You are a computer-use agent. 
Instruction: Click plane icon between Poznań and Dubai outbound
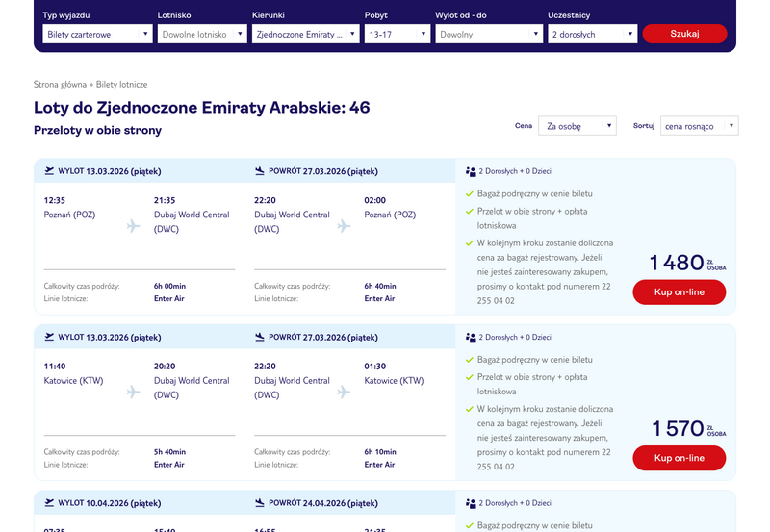[x=133, y=226]
